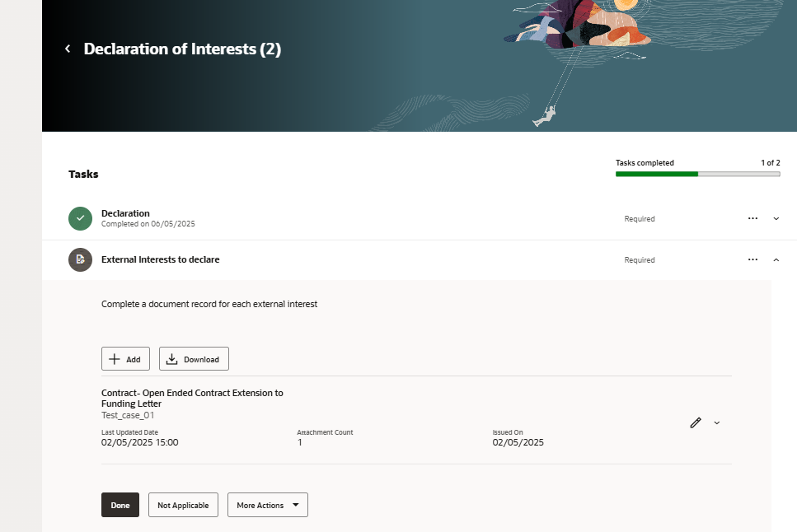797x532 pixels.
Task: Click the External Interests document task icon
Action: click(80, 259)
